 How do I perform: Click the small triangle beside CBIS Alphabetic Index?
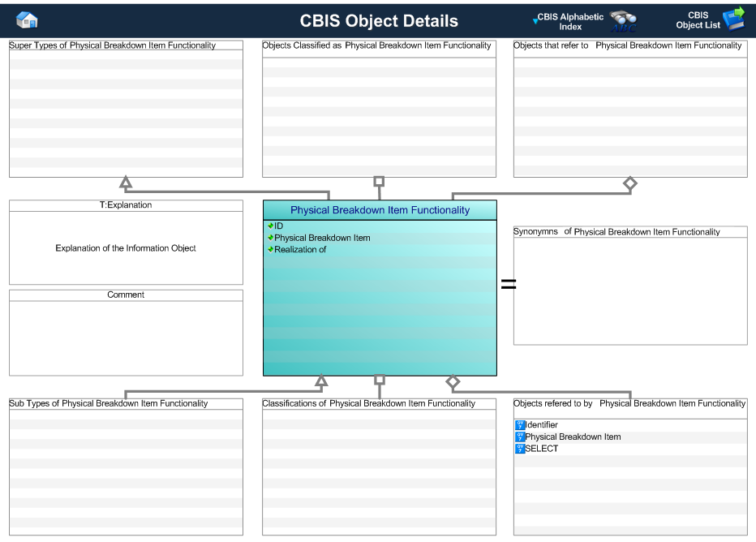(x=535, y=21)
